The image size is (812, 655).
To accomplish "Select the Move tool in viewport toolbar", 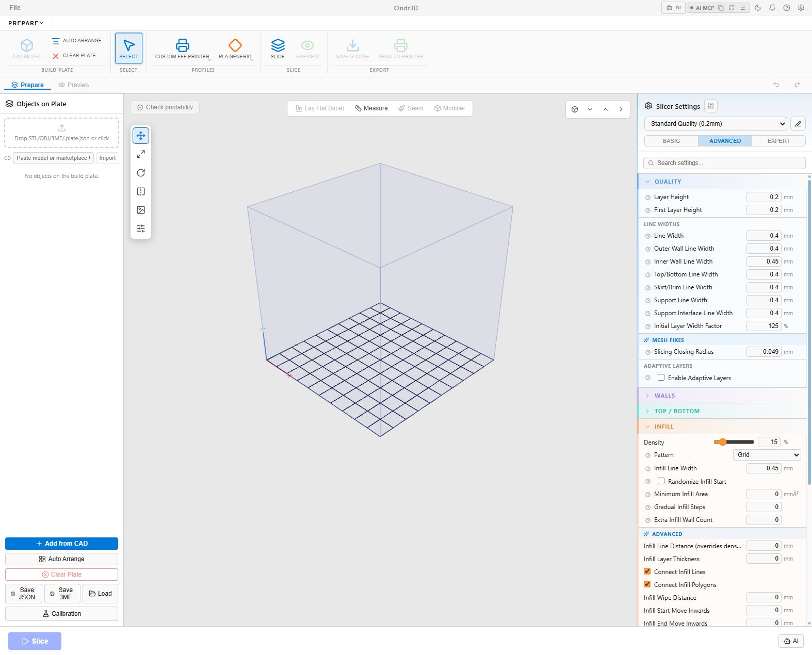I will tap(141, 136).
